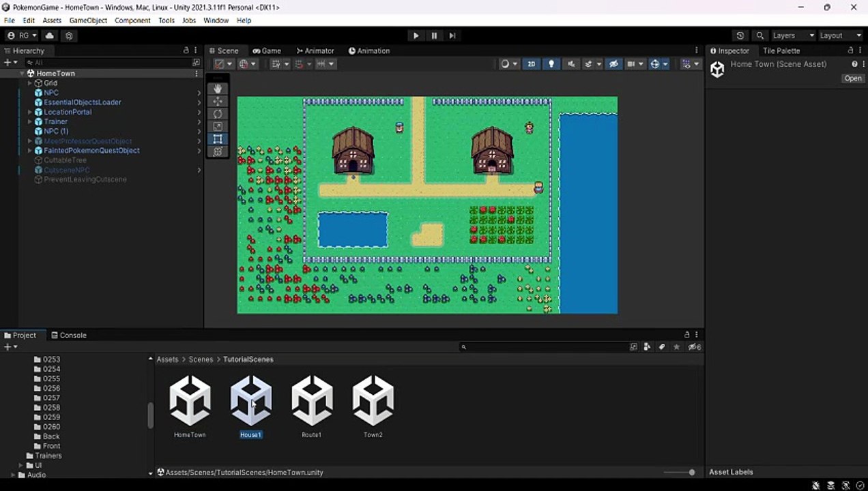Expand the Audio folder
This screenshot has width=868, height=491.
[13, 475]
